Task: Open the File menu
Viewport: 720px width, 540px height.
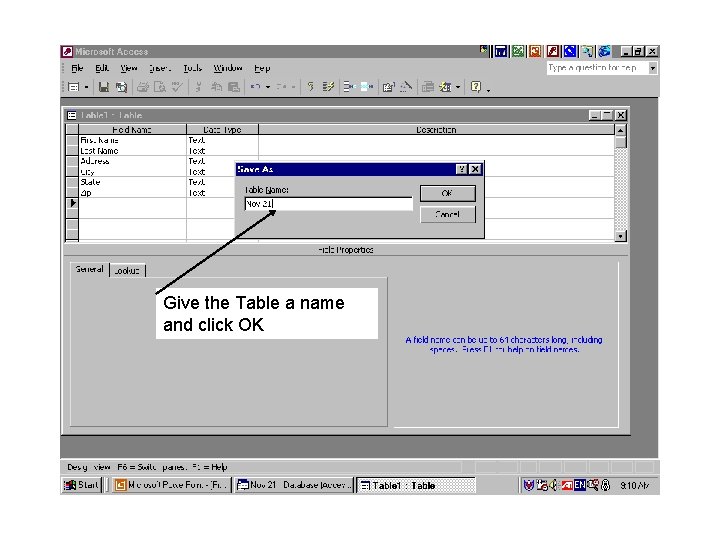Action: [x=77, y=68]
